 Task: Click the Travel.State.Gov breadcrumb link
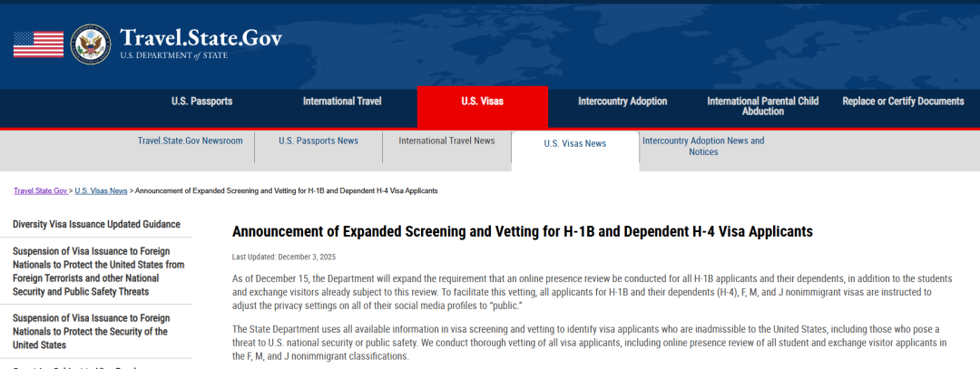pyautogui.click(x=40, y=191)
